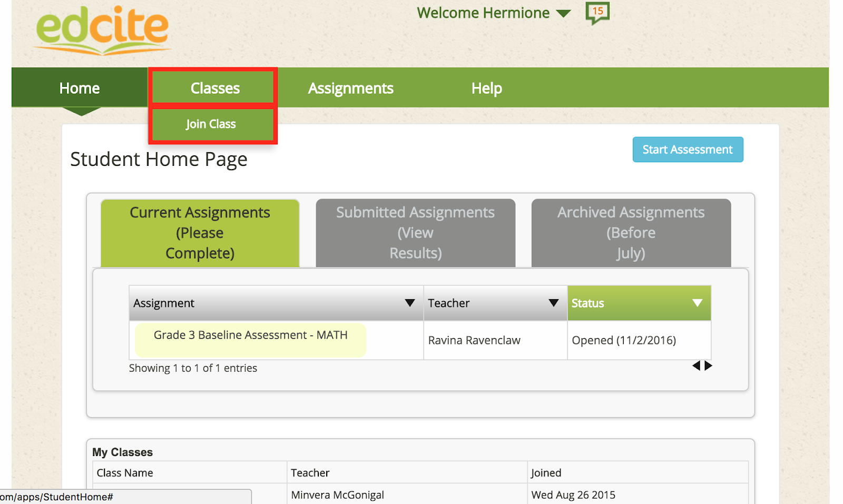Open the Home menu

pos(80,88)
